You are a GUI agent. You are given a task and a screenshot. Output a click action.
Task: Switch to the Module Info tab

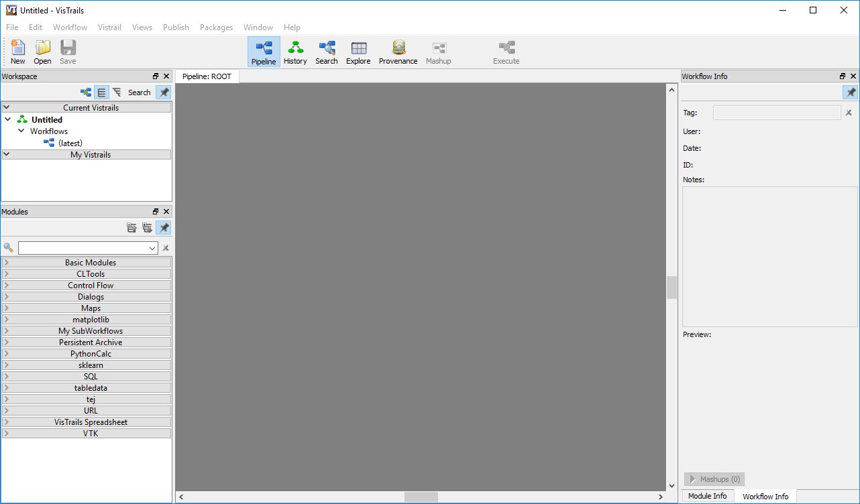click(x=707, y=496)
